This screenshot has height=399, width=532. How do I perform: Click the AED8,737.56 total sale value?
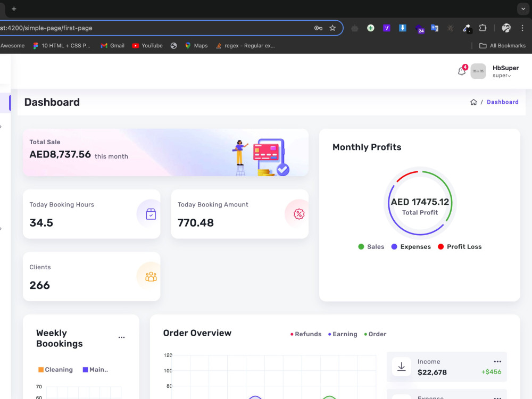[60, 154]
